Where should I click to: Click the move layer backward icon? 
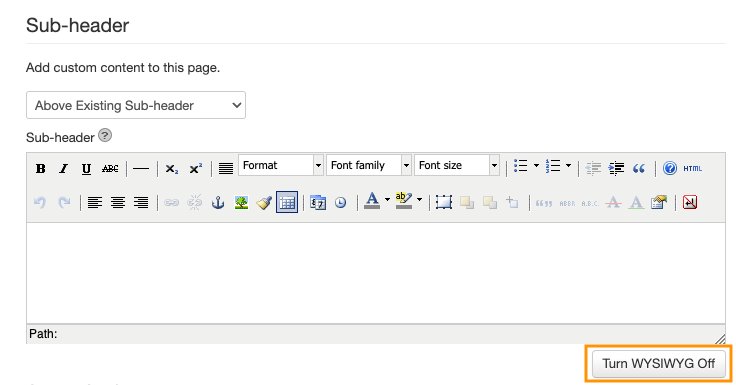[490, 202]
